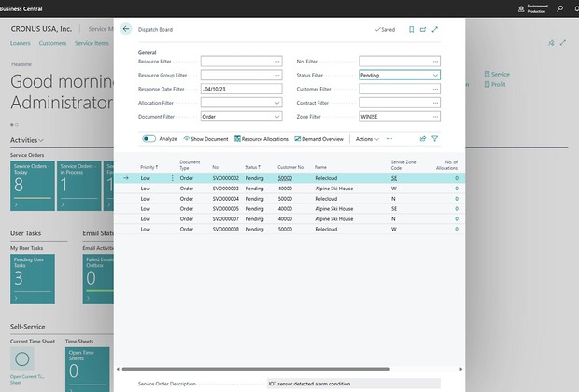Click allocations count 0 for SVO000003
579x392 pixels.
[x=457, y=189]
